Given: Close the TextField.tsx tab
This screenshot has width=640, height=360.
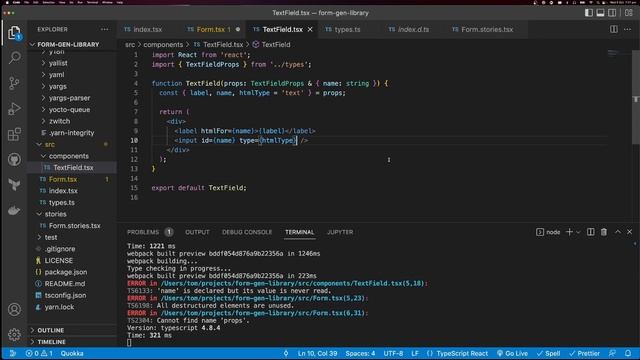Looking at the screenshot, I should pyautogui.click(x=310, y=29).
